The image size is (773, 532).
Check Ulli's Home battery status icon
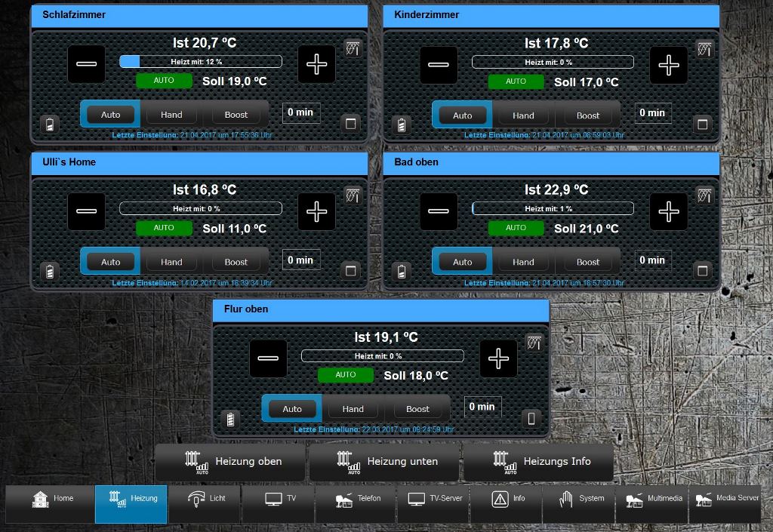click(x=50, y=272)
